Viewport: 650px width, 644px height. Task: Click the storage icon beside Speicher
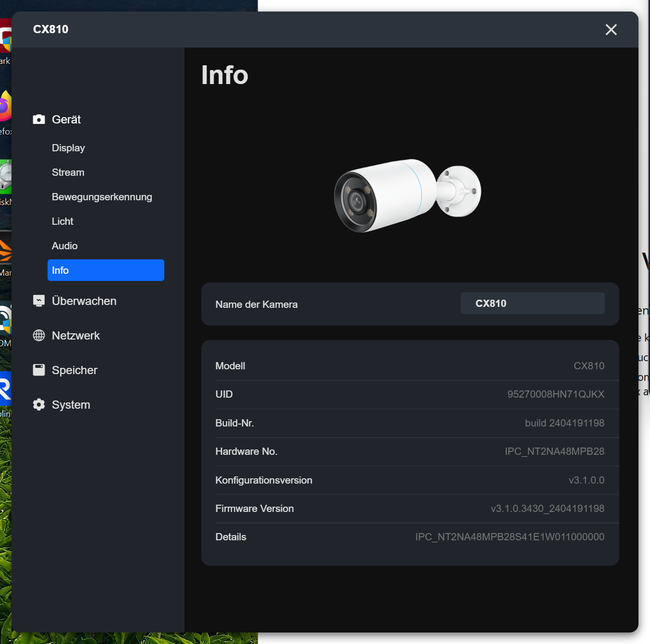coord(39,370)
